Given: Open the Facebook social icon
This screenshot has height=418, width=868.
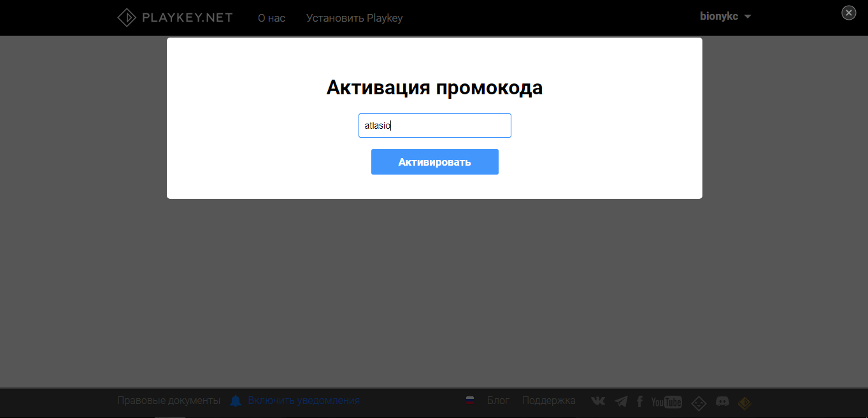Looking at the screenshot, I should coord(640,401).
